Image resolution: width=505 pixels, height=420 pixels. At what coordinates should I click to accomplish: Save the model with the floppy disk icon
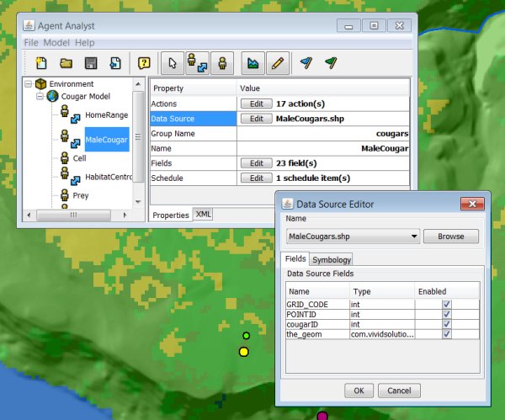[x=91, y=63]
